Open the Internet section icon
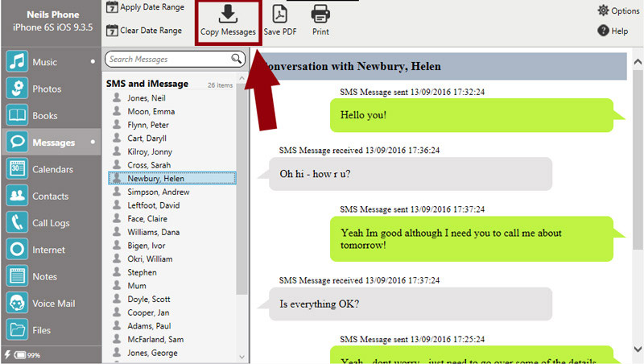Screen dimensions: 644x364 click(x=17, y=250)
